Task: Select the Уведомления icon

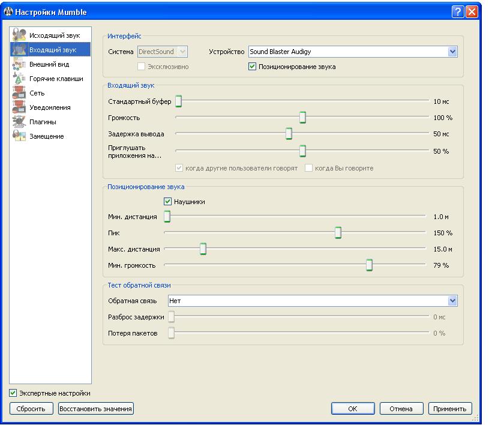Action: [x=19, y=107]
